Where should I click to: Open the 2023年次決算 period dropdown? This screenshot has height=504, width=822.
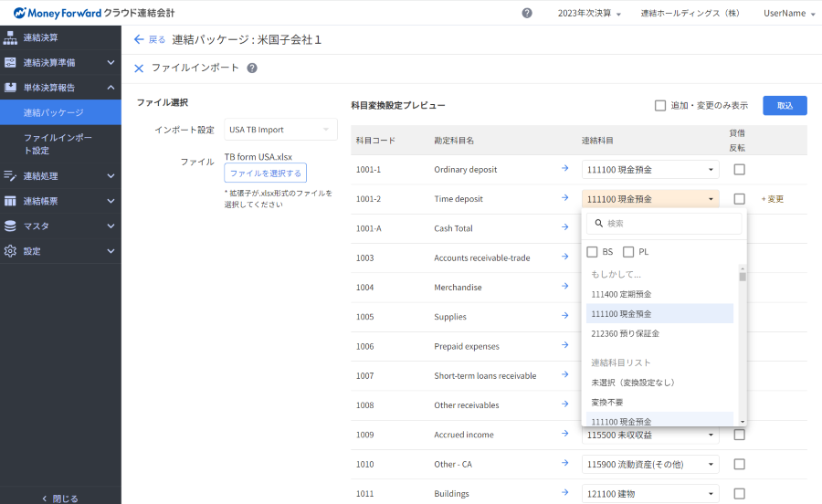point(589,14)
